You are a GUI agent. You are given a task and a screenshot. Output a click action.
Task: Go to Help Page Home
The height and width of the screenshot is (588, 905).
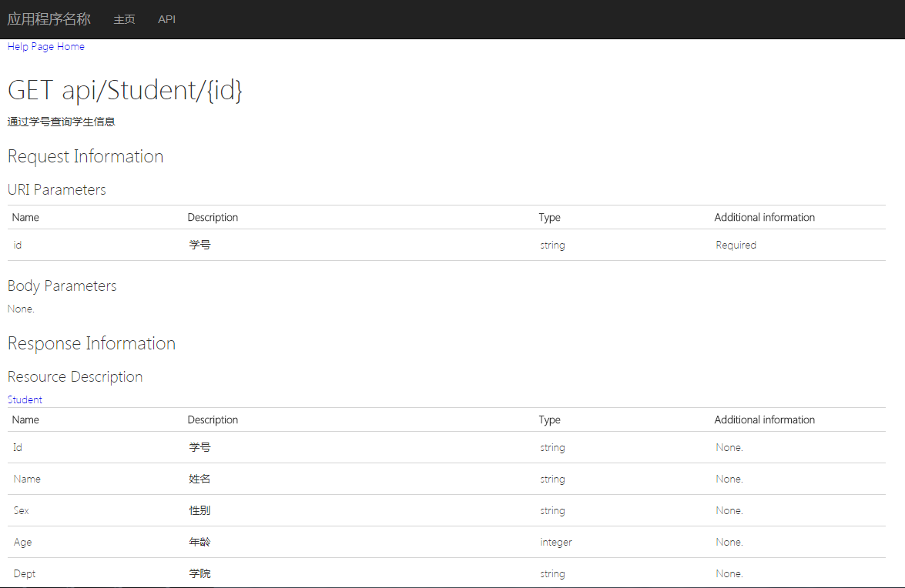coord(46,46)
